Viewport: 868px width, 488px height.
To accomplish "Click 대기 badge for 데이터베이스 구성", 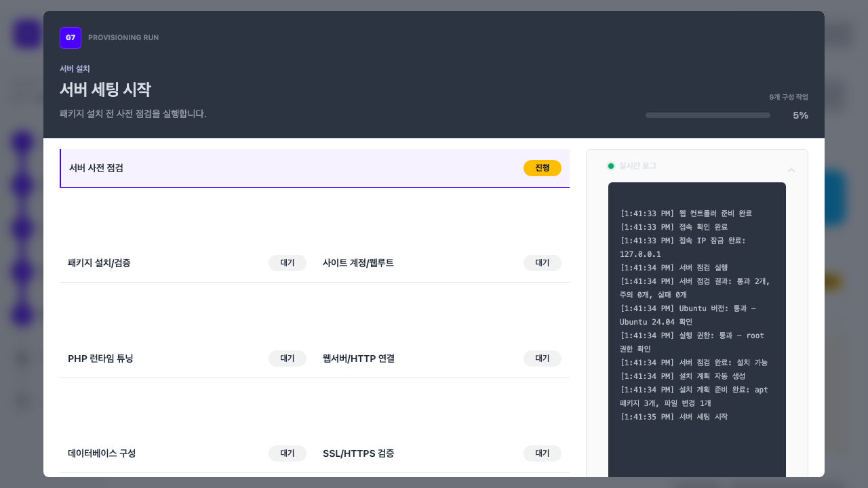I will coord(288,453).
